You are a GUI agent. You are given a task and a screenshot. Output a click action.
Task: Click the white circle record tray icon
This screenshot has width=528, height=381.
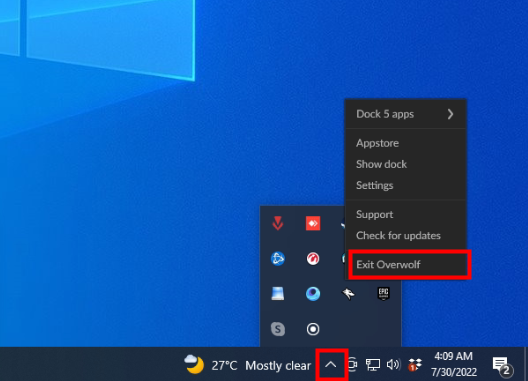point(313,329)
